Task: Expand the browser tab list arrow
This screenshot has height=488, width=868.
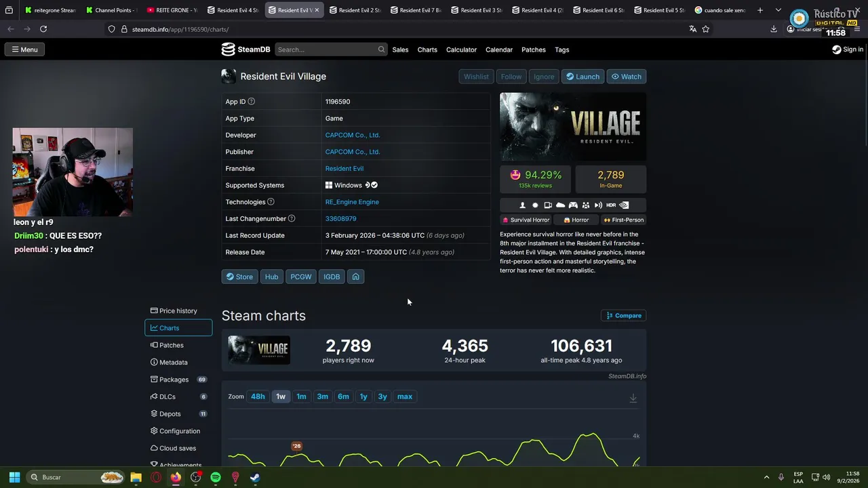Action: (778, 10)
